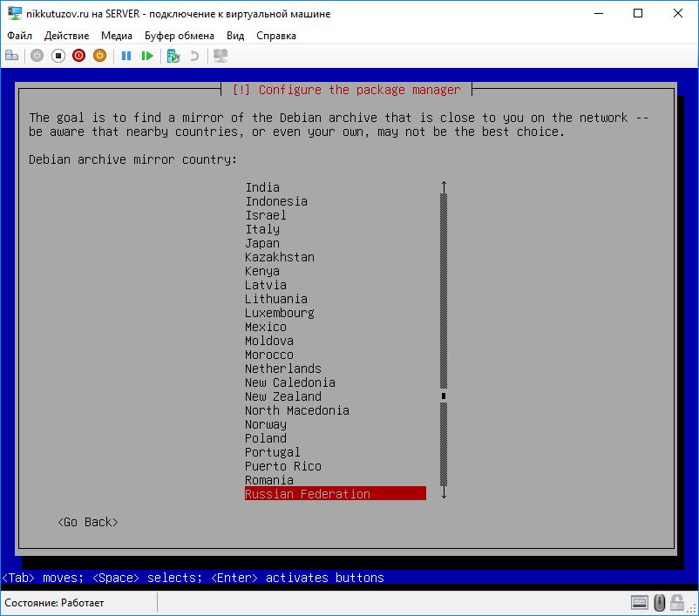Open the Действие menu
This screenshot has height=616, width=699.
point(66,36)
